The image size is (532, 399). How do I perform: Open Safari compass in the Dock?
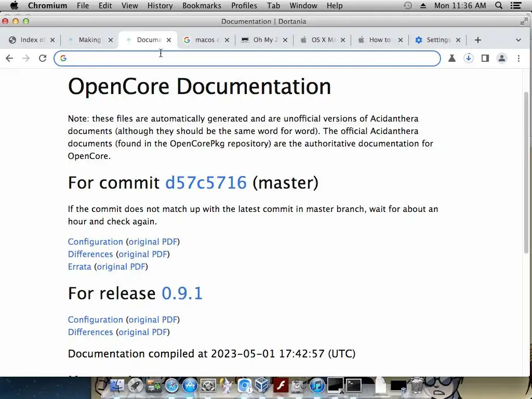pyautogui.click(x=171, y=386)
